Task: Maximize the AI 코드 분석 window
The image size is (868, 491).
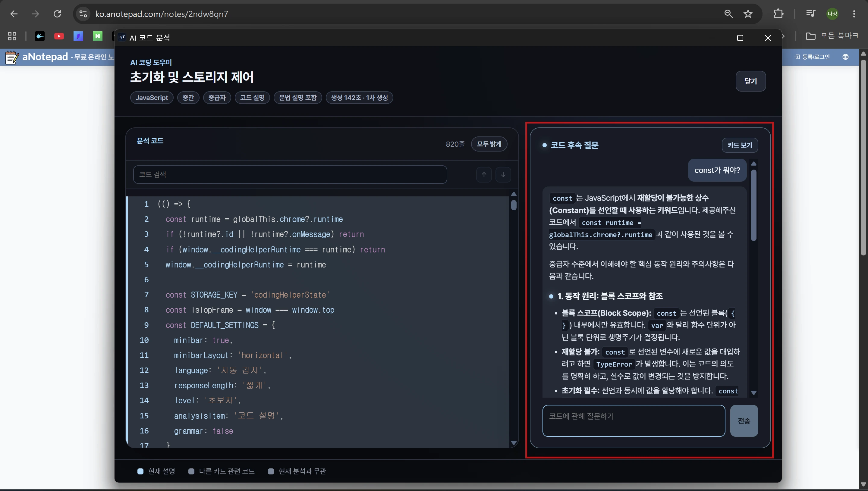Action: coord(740,38)
